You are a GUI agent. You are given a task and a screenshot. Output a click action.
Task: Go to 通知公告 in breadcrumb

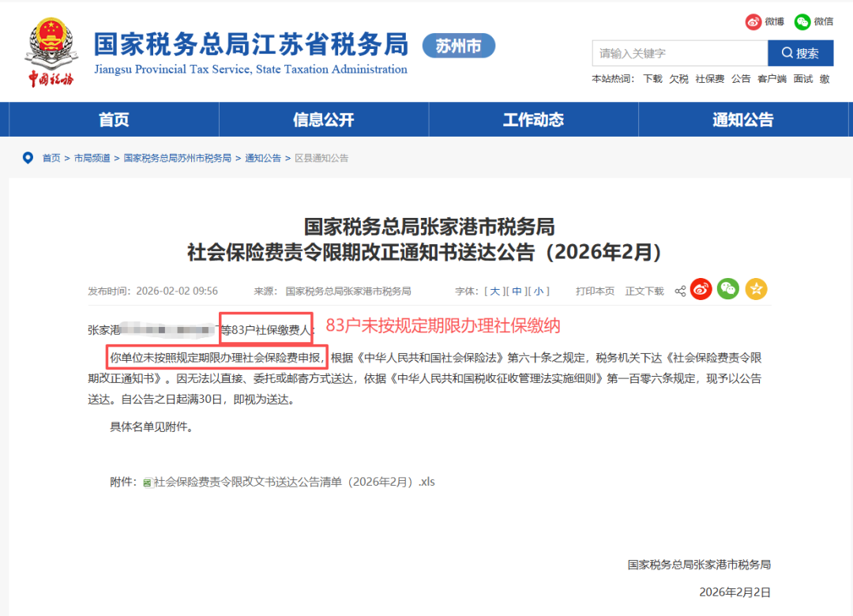263,158
